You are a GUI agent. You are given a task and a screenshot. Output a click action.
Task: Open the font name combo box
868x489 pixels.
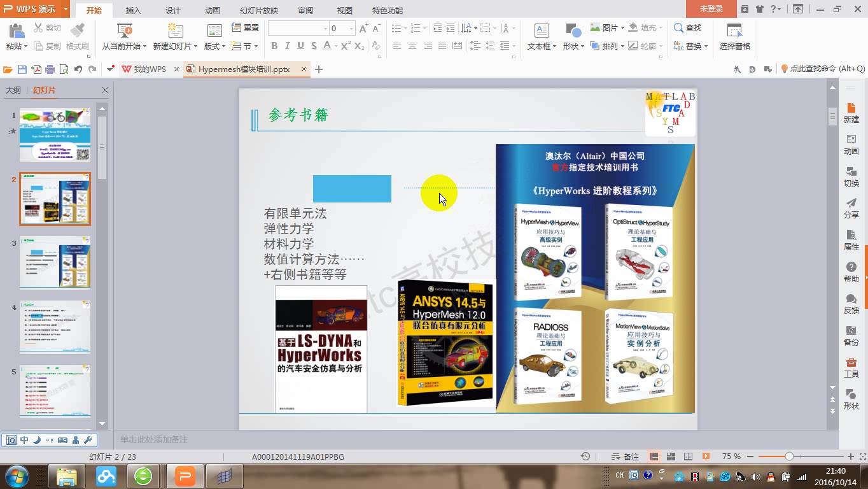click(298, 29)
